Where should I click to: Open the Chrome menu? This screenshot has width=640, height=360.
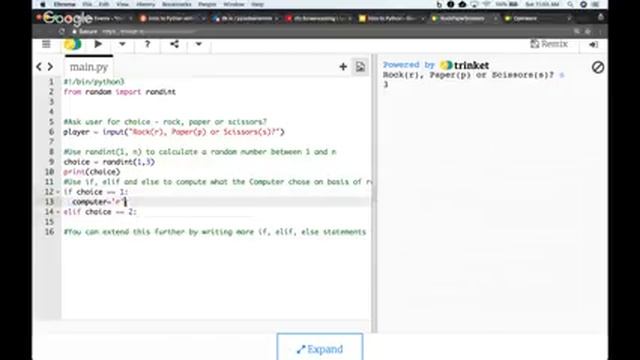(x=64, y=4)
